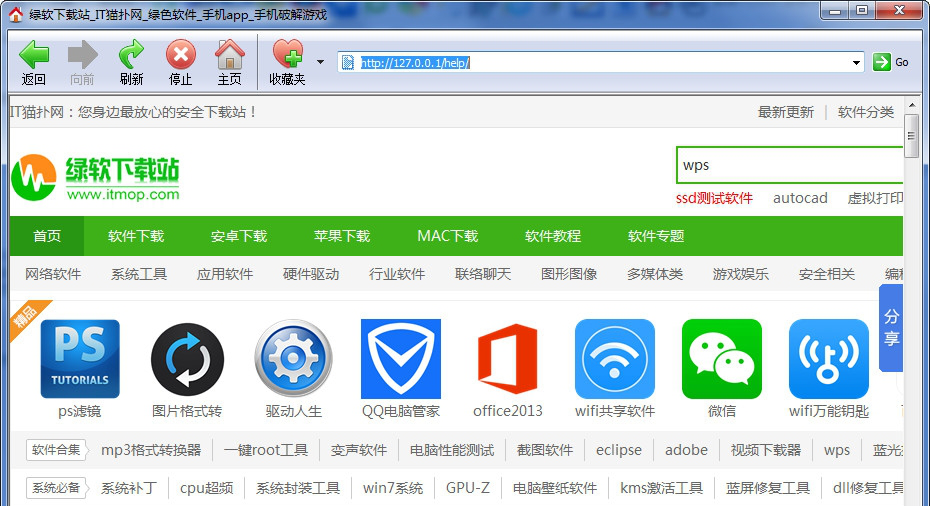Select the 软件专题 navigation tab
This screenshot has height=526, width=930.
tap(656, 236)
